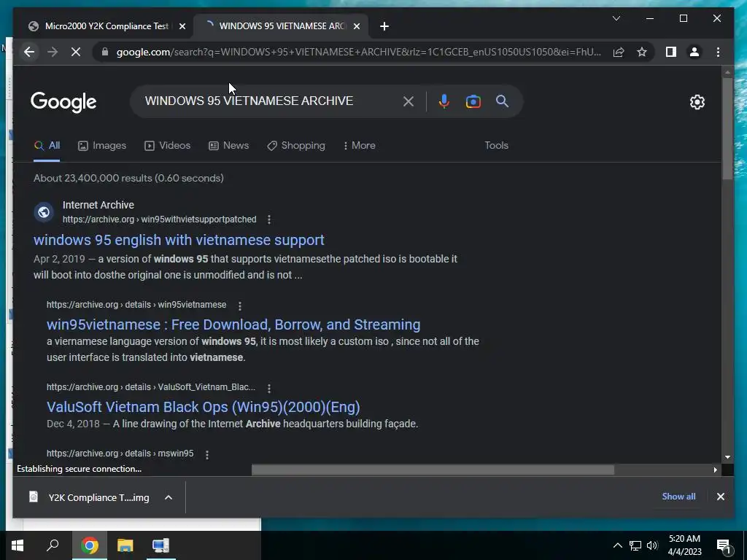747x560 pixels.
Task: Open Chrome three-dot menu
Action: pyautogui.click(x=718, y=52)
